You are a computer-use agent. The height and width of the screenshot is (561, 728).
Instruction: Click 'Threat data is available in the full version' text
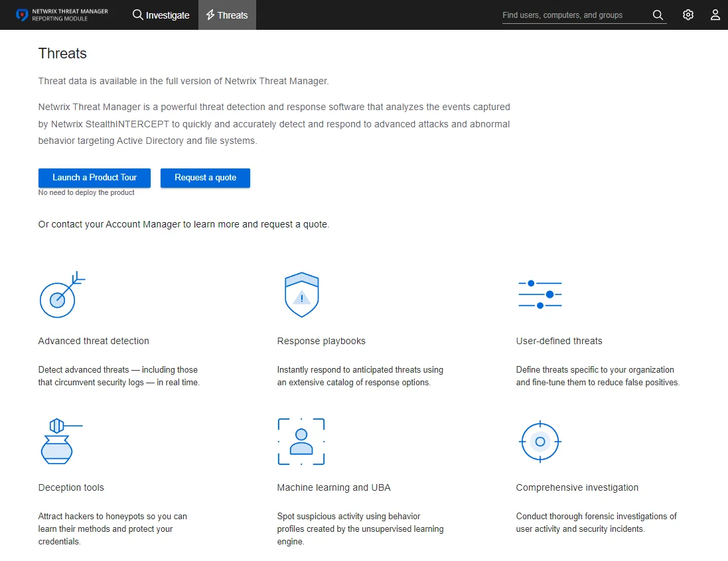coord(183,81)
